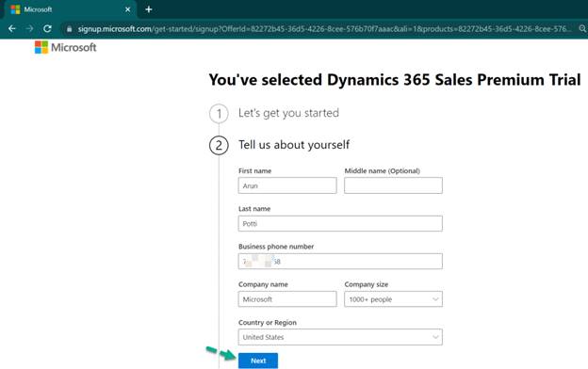588x369 pixels.
Task: View site security lock icon
Action: pos(69,29)
